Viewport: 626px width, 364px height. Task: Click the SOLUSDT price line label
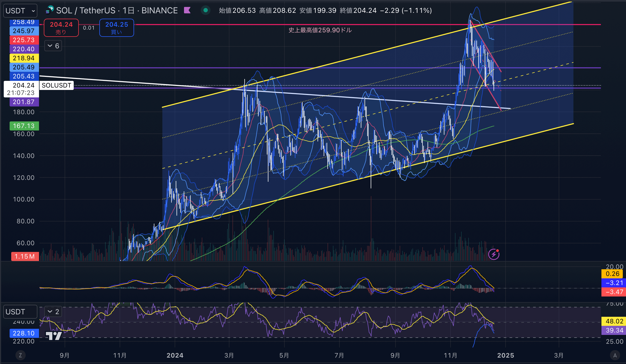pyautogui.click(x=56, y=85)
